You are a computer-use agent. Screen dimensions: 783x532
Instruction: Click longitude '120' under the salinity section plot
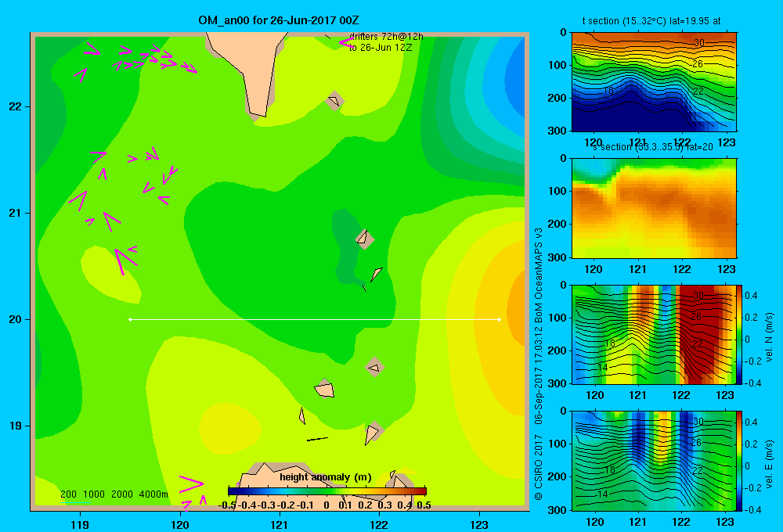coord(594,269)
